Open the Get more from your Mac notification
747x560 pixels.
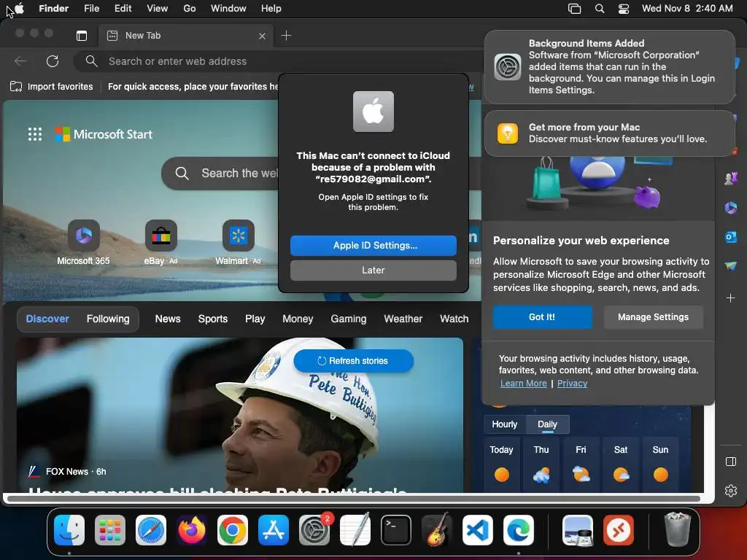click(x=610, y=133)
